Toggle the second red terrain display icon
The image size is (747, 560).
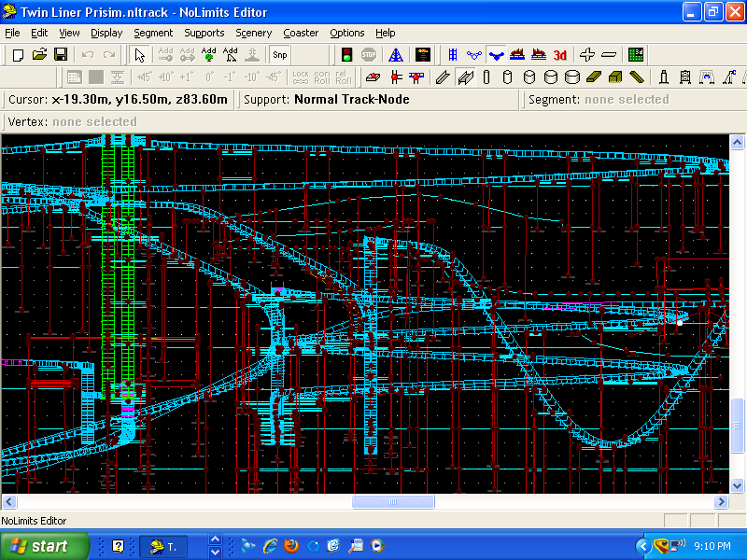click(x=539, y=55)
